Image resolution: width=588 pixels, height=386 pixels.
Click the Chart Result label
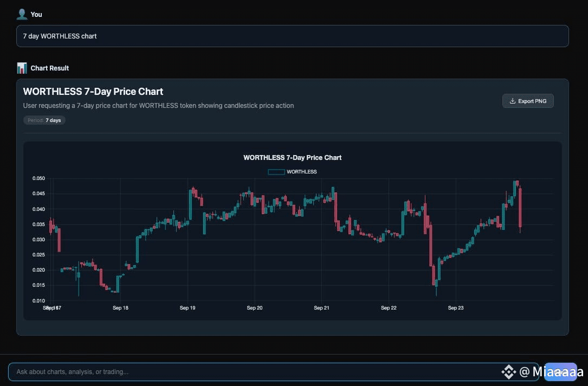49,68
